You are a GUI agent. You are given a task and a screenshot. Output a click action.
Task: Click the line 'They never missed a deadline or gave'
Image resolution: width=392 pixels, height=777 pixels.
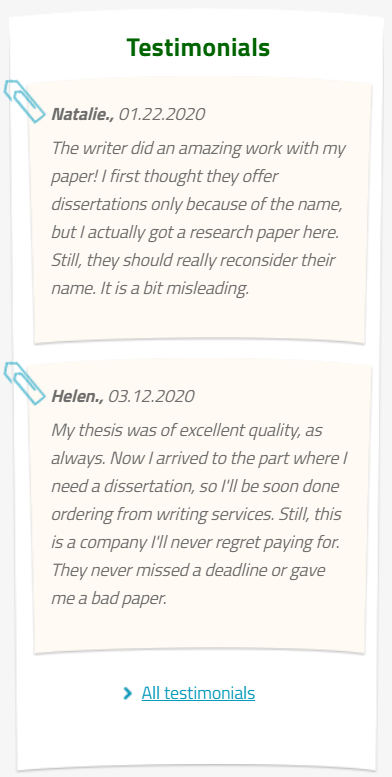coord(188,570)
